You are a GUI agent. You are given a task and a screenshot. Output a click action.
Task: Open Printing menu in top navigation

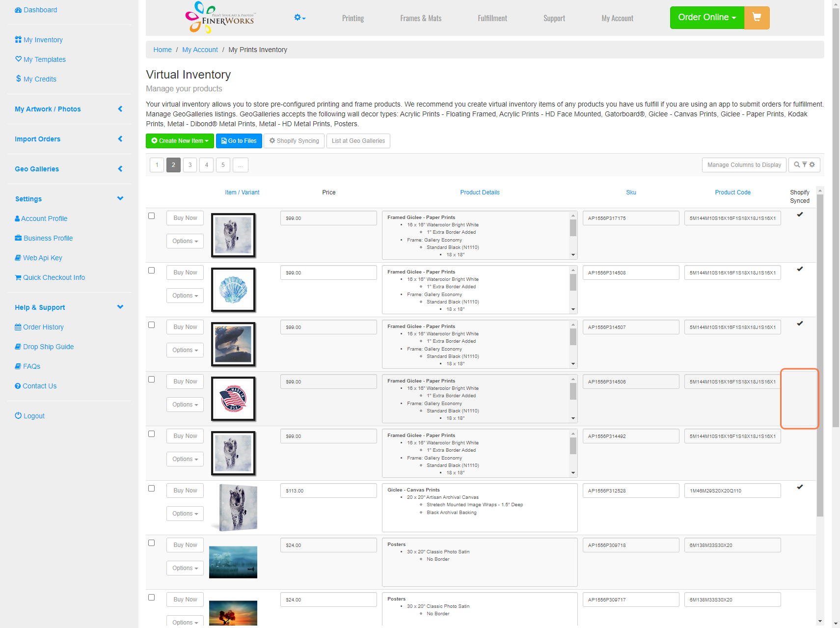click(353, 18)
